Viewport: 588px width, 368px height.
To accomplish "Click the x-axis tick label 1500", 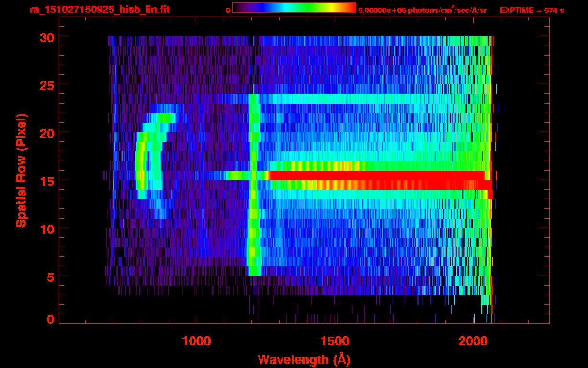I will [335, 341].
